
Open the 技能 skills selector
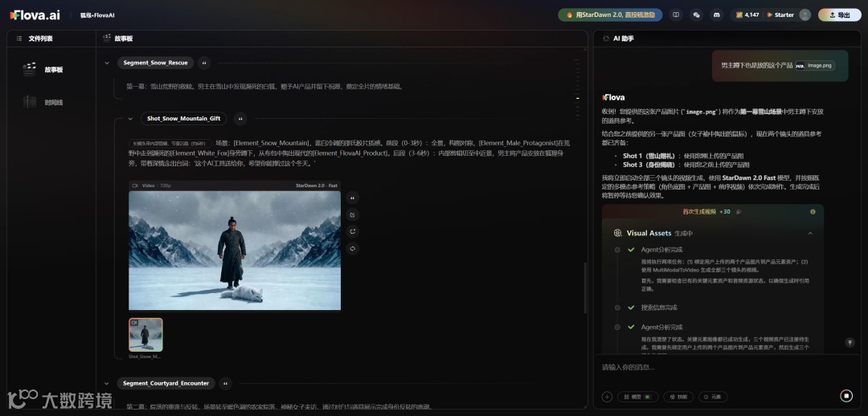[678, 397]
